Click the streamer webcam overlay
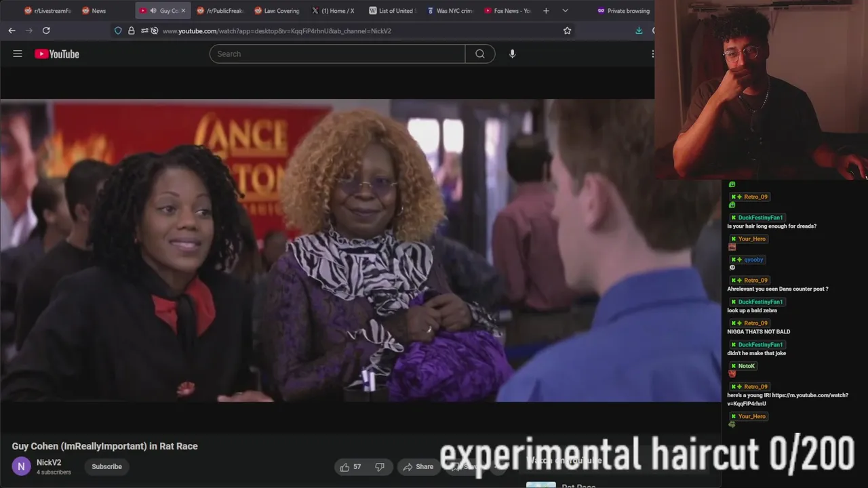Image resolution: width=868 pixels, height=488 pixels. pos(761,89)
